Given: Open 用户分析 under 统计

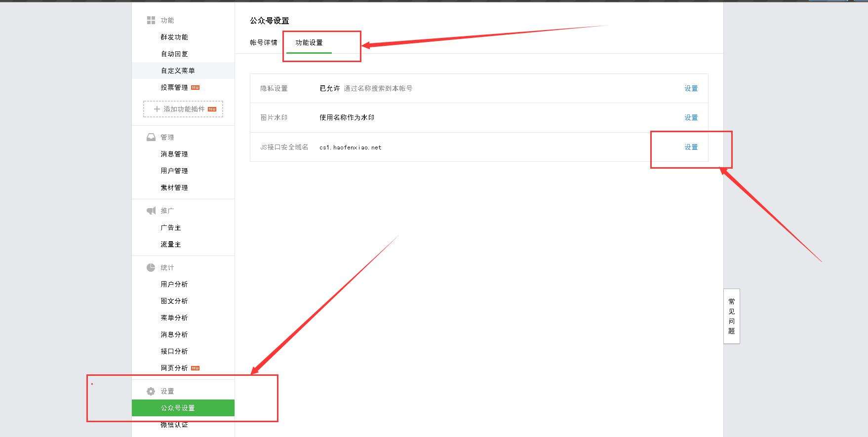Looking at the screenshot, I should [174, 284].
